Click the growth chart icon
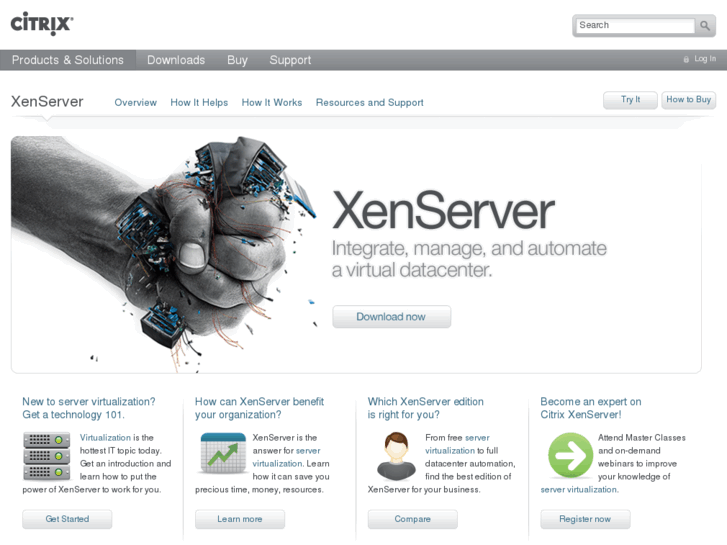This screenshot has width=727, height=545. click(223, 453)
